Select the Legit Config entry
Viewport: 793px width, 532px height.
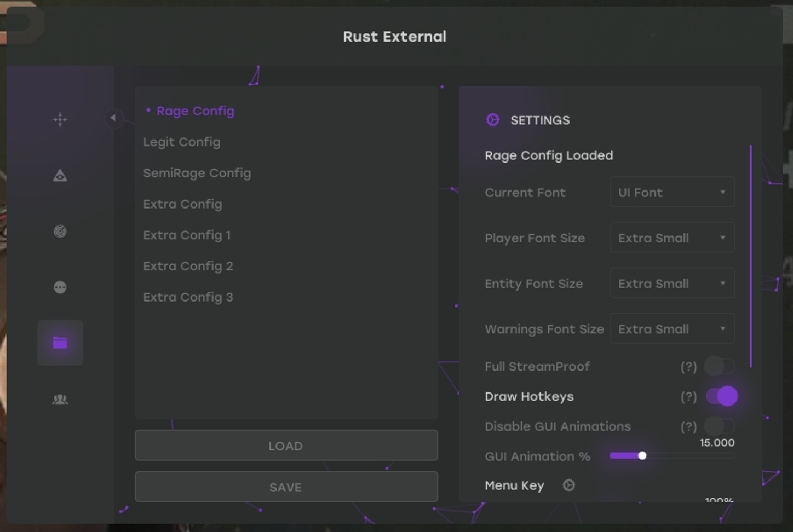182,142
